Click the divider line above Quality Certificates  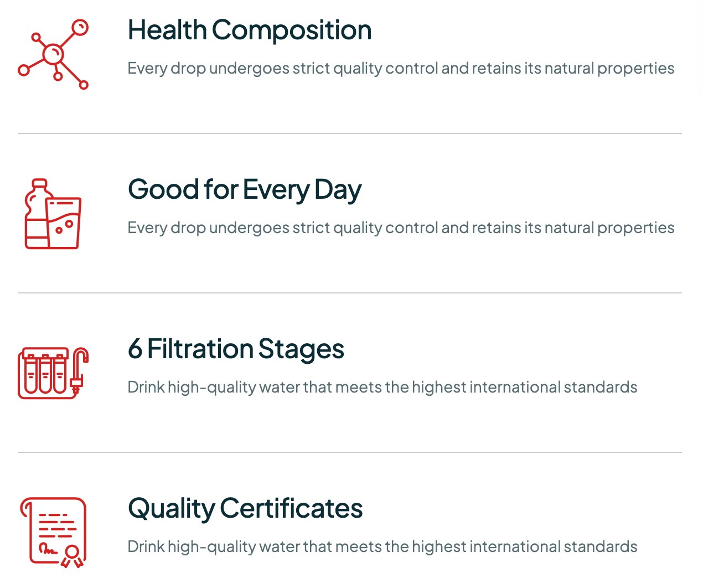coord(350,452)
